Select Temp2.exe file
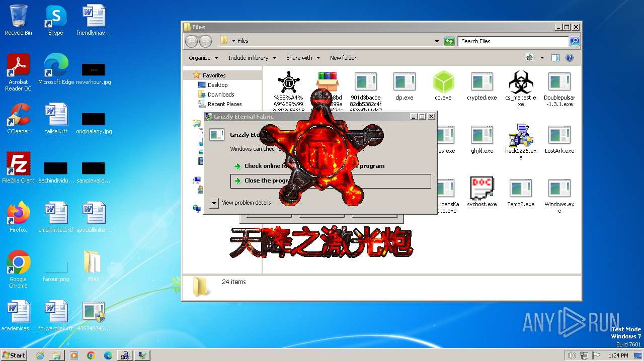644x362 pixels. 521,192
